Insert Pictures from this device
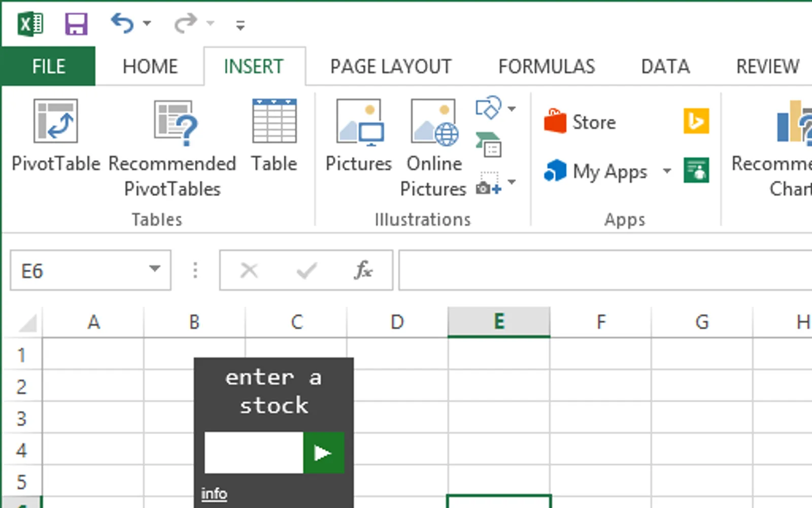Image resolution: width=812 pixels, height=508 pixels. coord(359,136)
